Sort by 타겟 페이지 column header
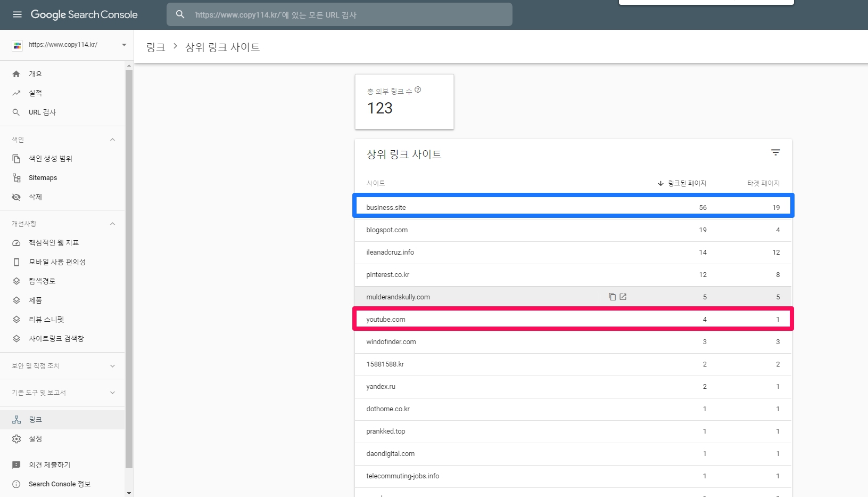The image size is (868, 497). (x=763, y=183)
